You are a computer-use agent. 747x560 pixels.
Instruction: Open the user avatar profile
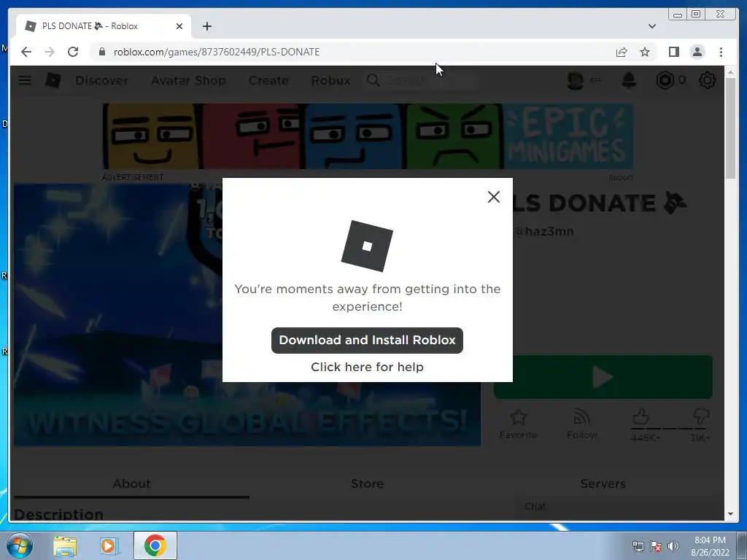pyautogui.click(x=576, y=80)
